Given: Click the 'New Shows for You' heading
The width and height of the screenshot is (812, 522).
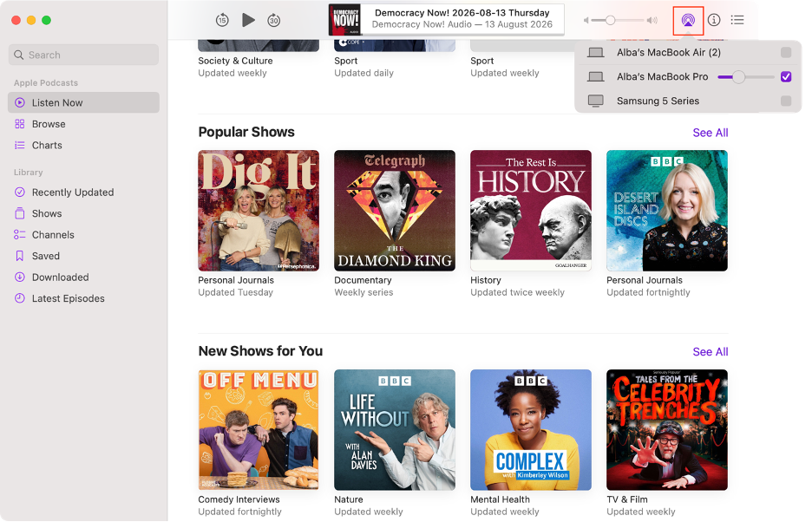Looking at the screenshot, I should tap(260, 351).
